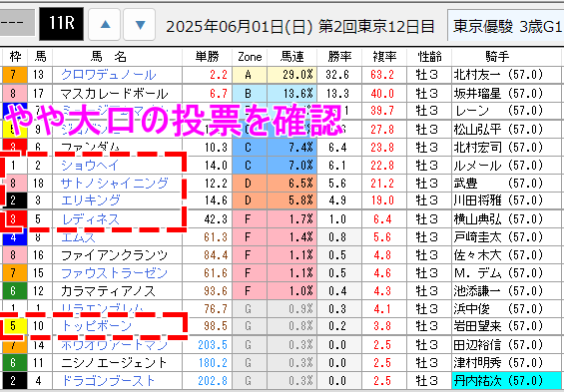
Task: Click the up arrow race navigation button
Action: click(104, 24)
